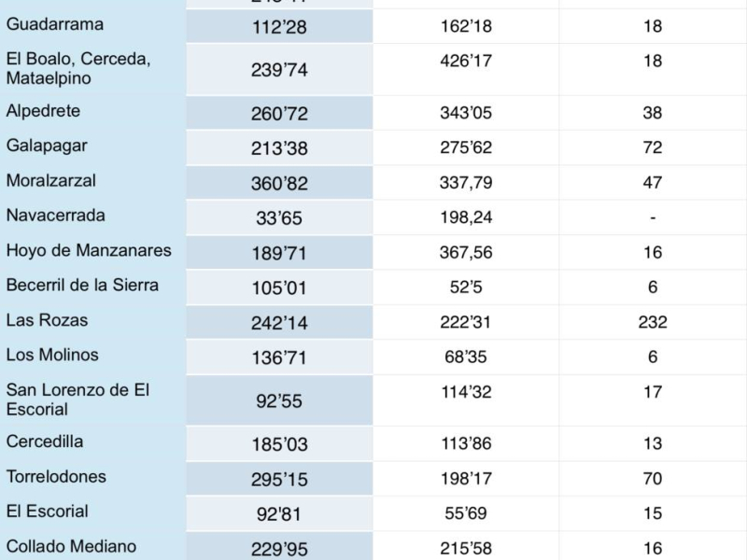This screenshot has width=747, height=560.
Task: Select the Moralzarzal 360'82 cell
Action: pos(279,183)
